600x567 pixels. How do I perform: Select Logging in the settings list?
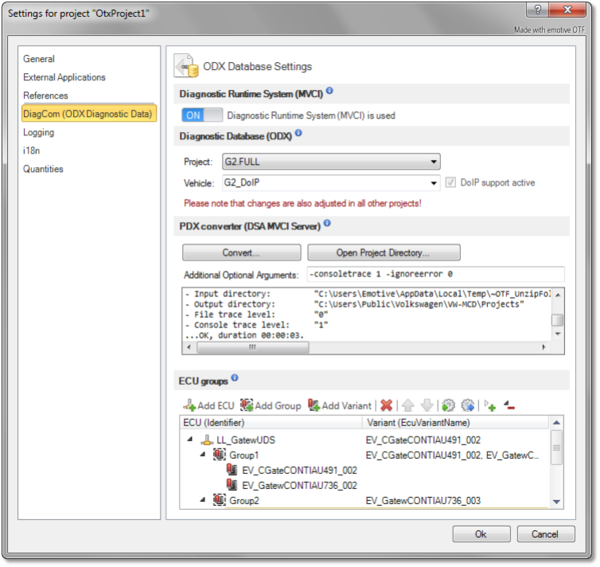39,132
